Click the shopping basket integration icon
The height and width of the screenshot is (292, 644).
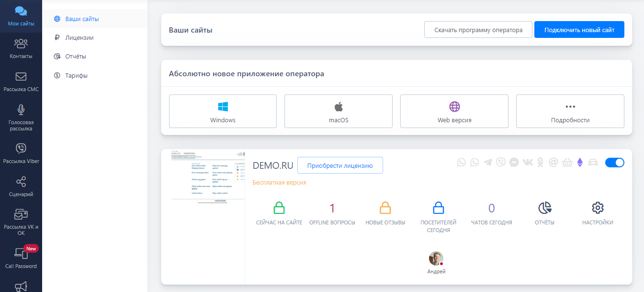coord(567,163)
